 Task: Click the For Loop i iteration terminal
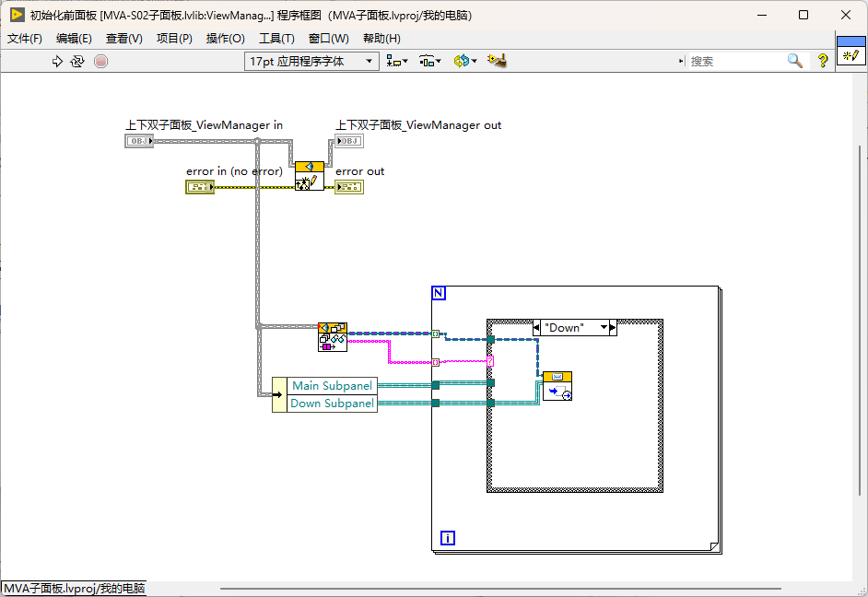coord(448,538)
